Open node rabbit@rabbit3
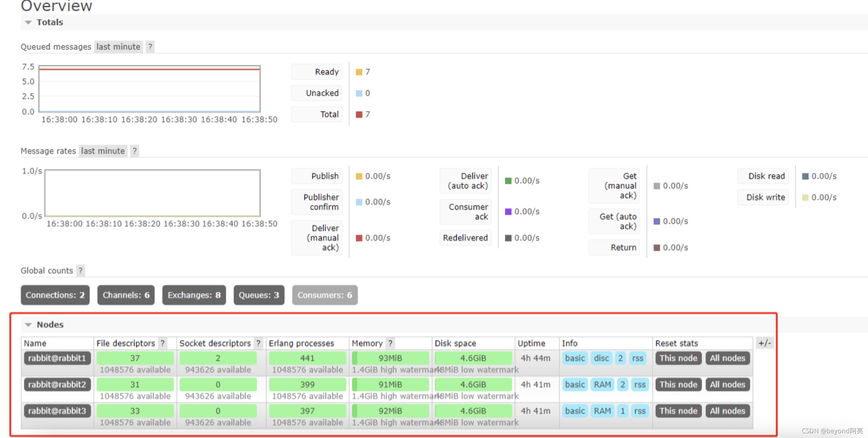868x438 pixels. coord(57,411)
